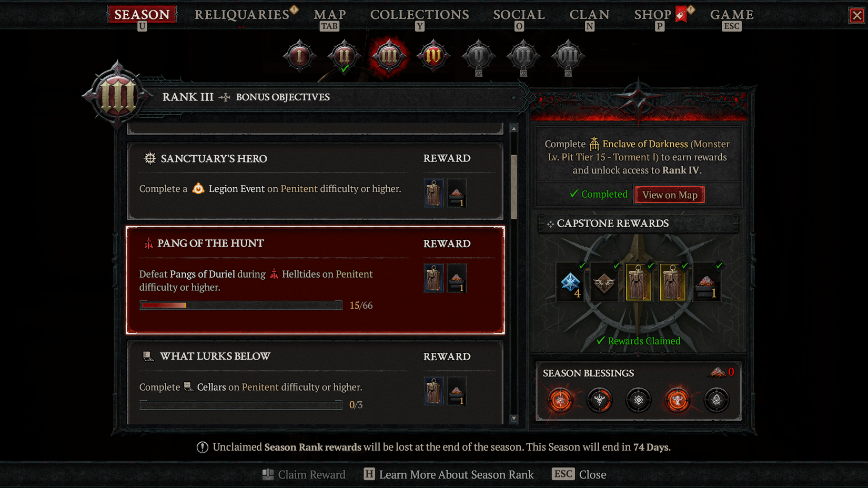Click Learn More About Season Rank
This screenshot has height=488, width=868.
[449, 474]
